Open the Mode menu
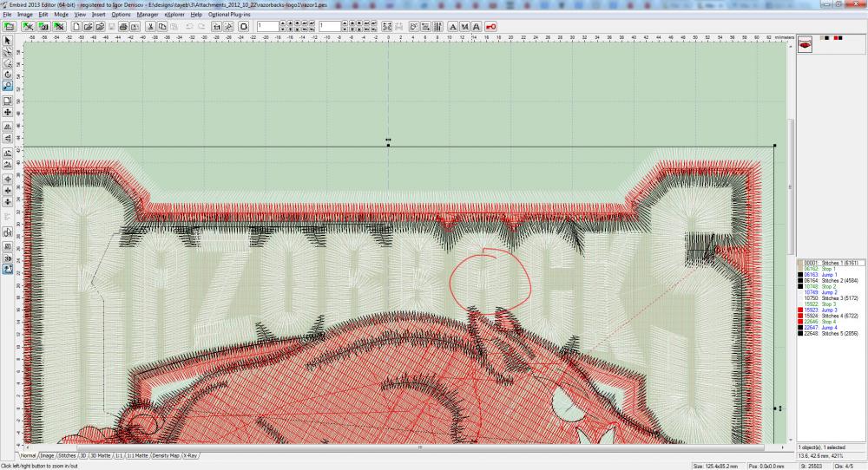 tap(61, 15)
